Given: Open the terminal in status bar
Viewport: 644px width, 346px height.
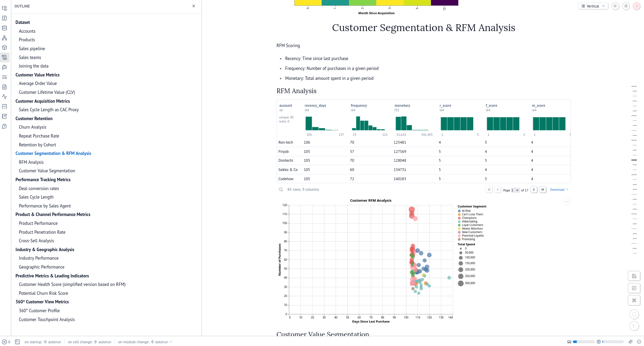Looking at the screenshot, I should [17, 342].
